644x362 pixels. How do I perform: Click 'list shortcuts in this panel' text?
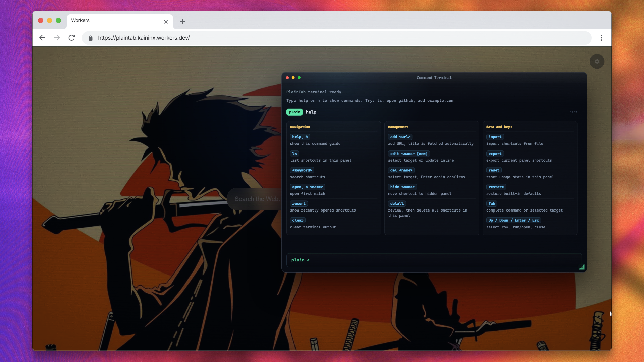click(321, 161)
